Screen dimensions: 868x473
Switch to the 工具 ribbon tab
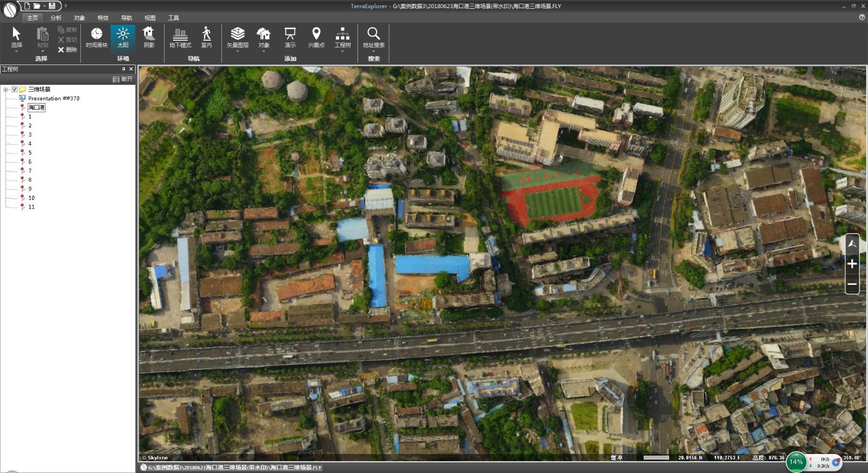click(174, 18)
